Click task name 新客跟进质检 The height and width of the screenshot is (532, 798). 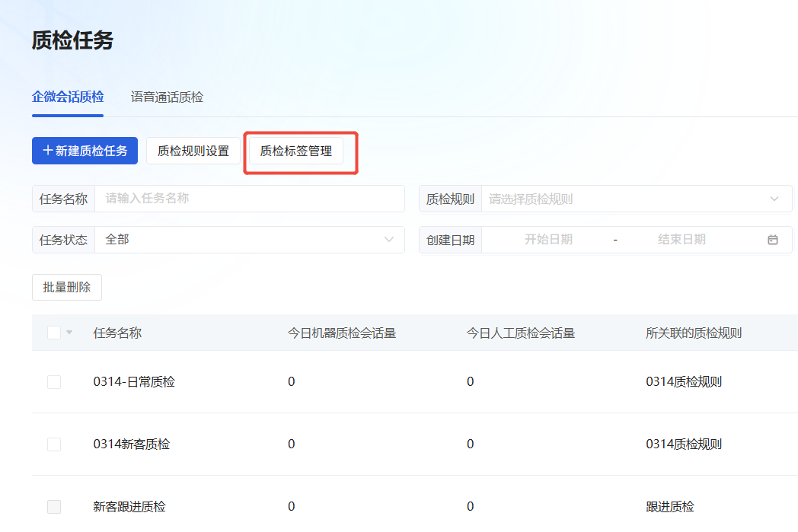pyautogui.click(x=129, y=507)
